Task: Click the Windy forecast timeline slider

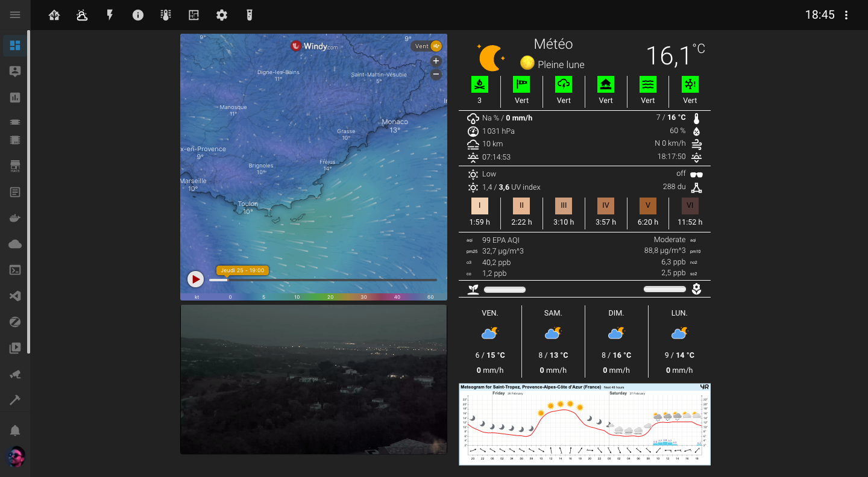Action: [x=322, y=280]
